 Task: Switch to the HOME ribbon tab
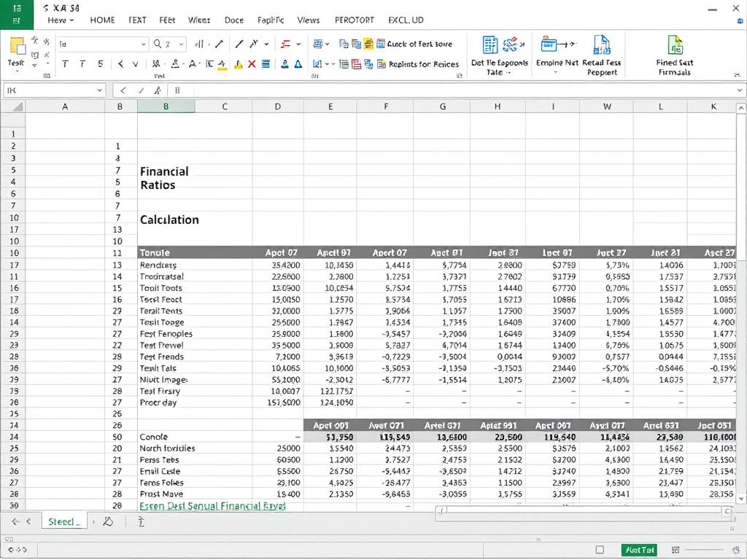click(102, 20)
